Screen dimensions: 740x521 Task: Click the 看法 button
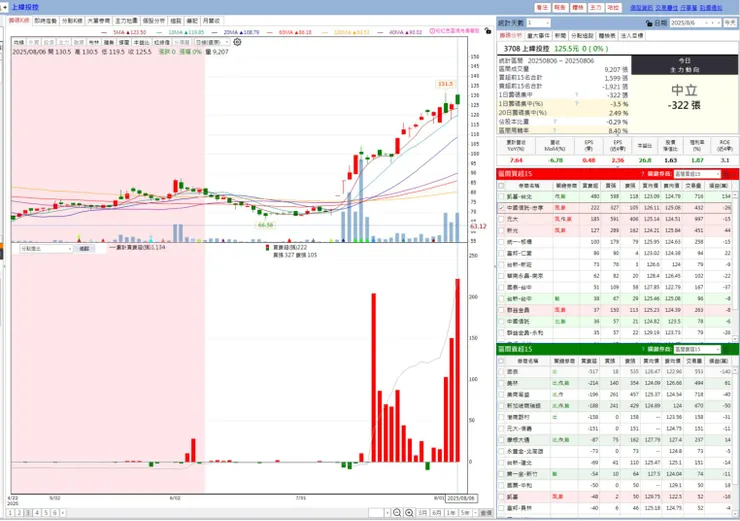pos(542,8)
